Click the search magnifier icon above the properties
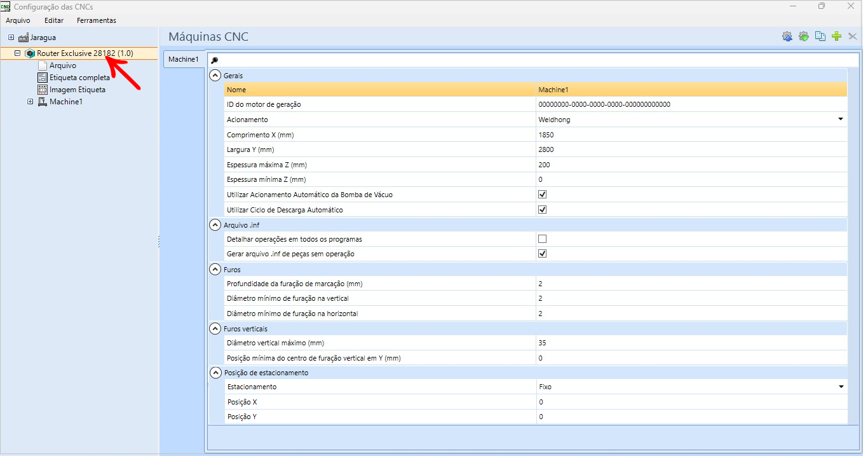 pos(215,60)
